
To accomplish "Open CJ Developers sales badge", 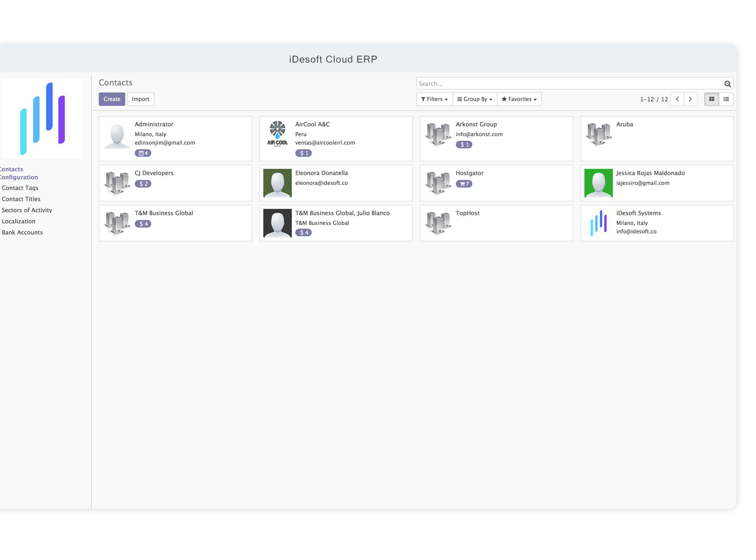I will click(x=143, y=184).
